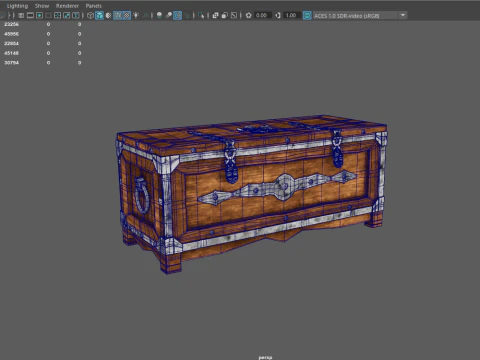Toggle the field chart overlay
The image size is (480, 360).
(57, 15)
